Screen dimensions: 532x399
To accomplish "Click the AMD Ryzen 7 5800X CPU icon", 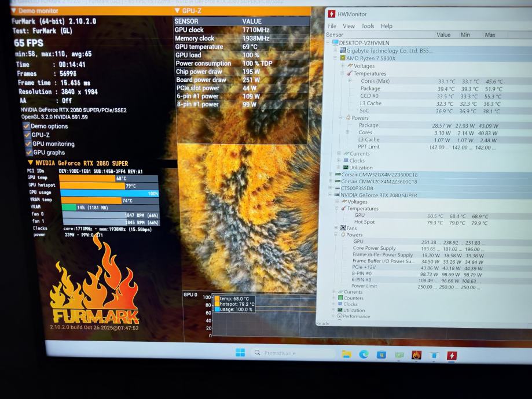I will 343,58.
